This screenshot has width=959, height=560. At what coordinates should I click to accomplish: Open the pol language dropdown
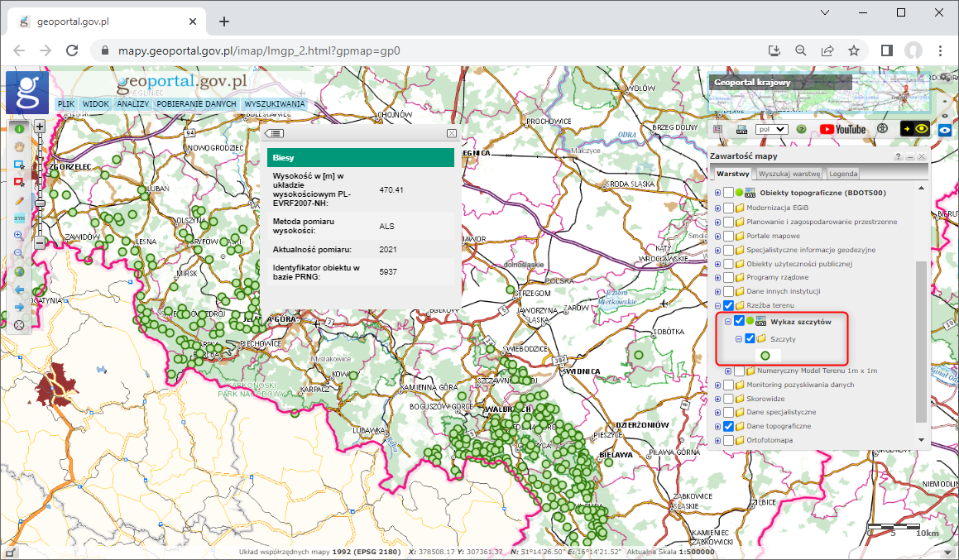pyautogui.click(x=770, y=129)
